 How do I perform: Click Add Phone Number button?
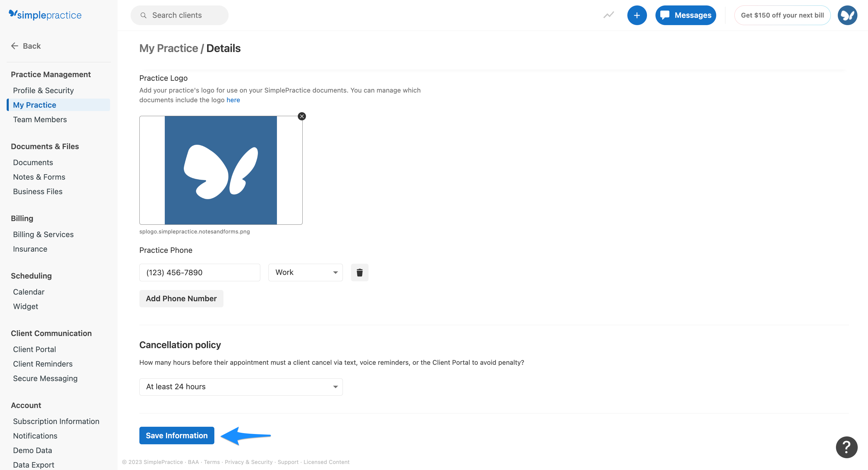(181, 299)
